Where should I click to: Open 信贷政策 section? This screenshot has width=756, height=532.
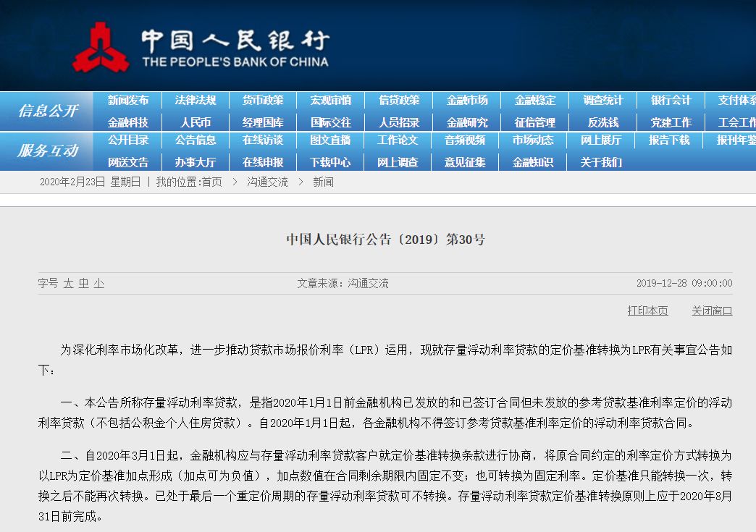pyautogui.click(x=399, y=100)
